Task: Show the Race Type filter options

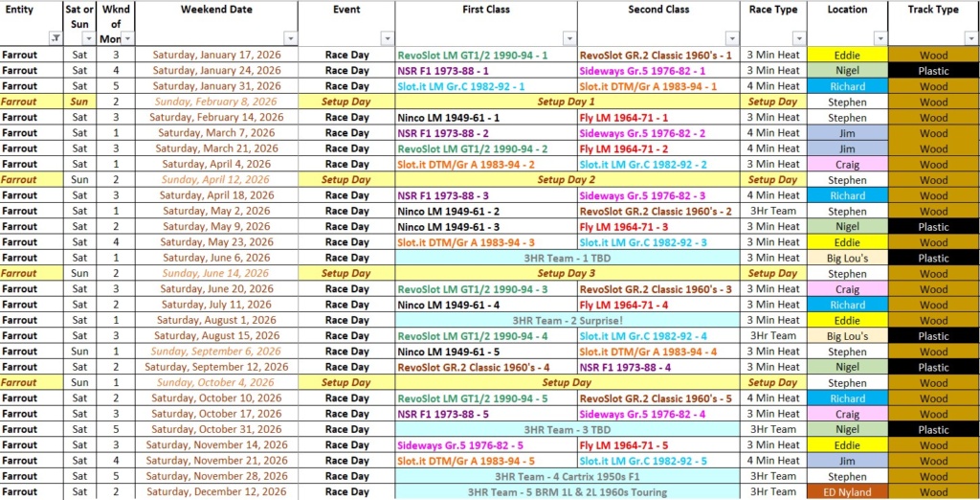Action: pyautogui.click(x=798, y=39)
